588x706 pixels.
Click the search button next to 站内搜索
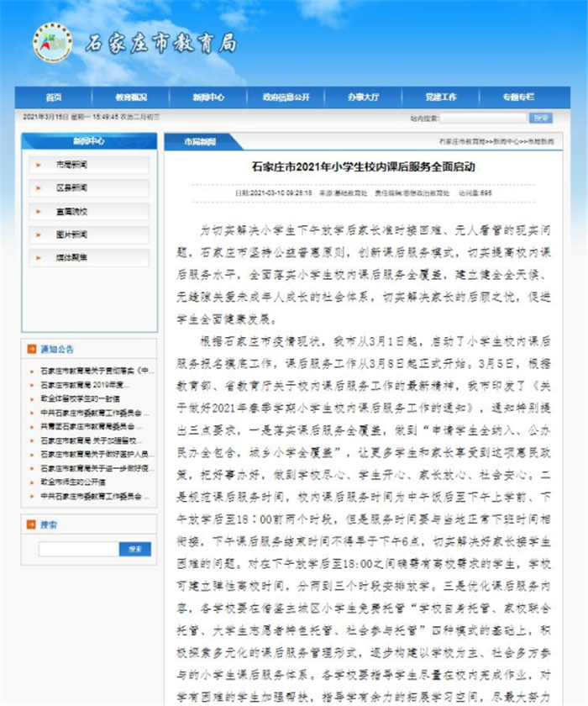(541, 118)
